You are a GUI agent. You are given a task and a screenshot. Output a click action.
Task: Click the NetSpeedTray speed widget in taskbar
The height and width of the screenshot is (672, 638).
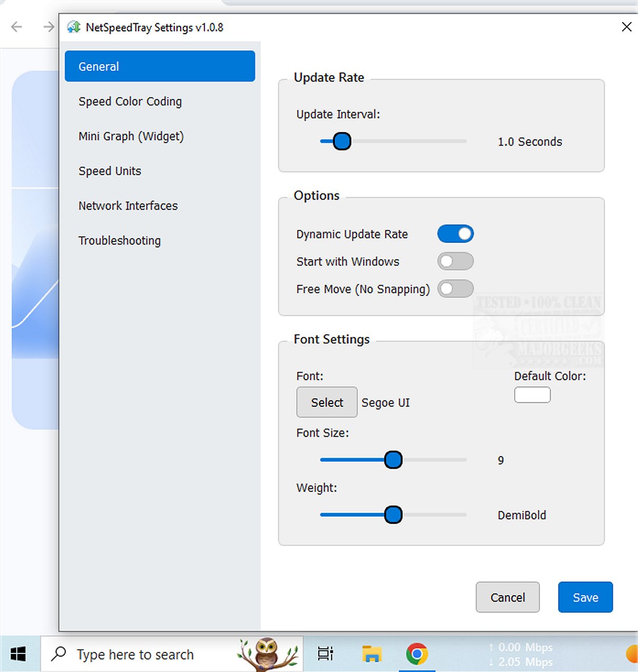(520, 655)
